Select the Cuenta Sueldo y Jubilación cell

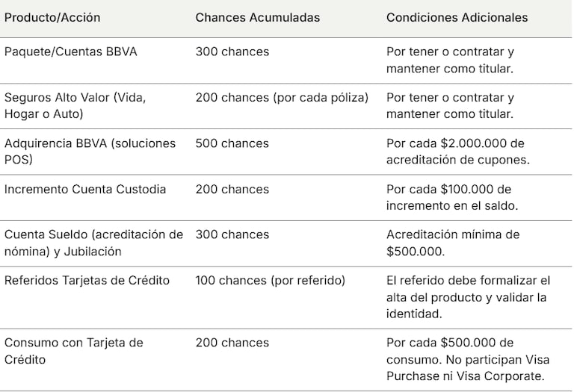93,243
